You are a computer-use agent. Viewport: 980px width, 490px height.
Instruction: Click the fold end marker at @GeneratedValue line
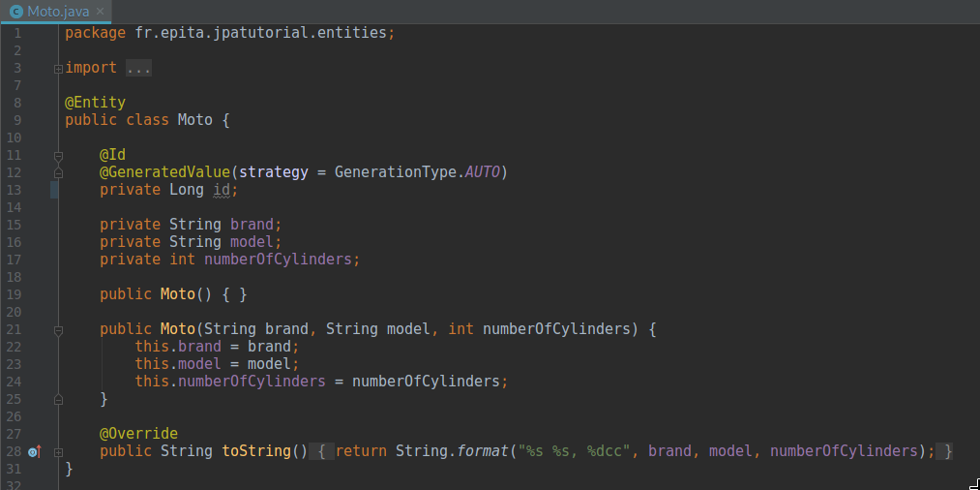(x=58, y=172)
